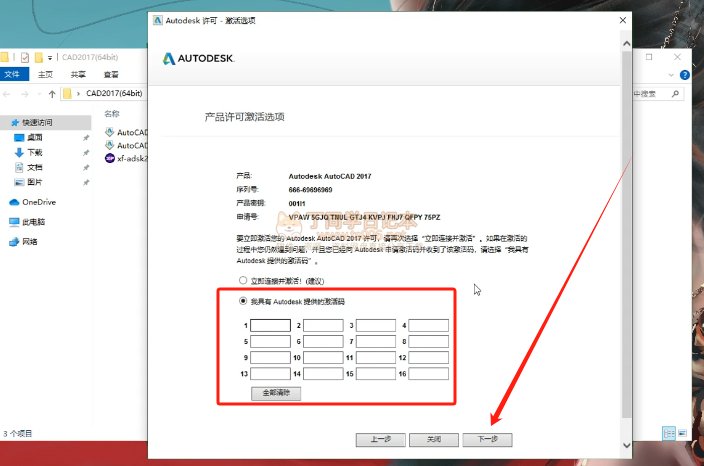Click activation code field 7
This screenshot has width=704, height=466.
point(376,341)
